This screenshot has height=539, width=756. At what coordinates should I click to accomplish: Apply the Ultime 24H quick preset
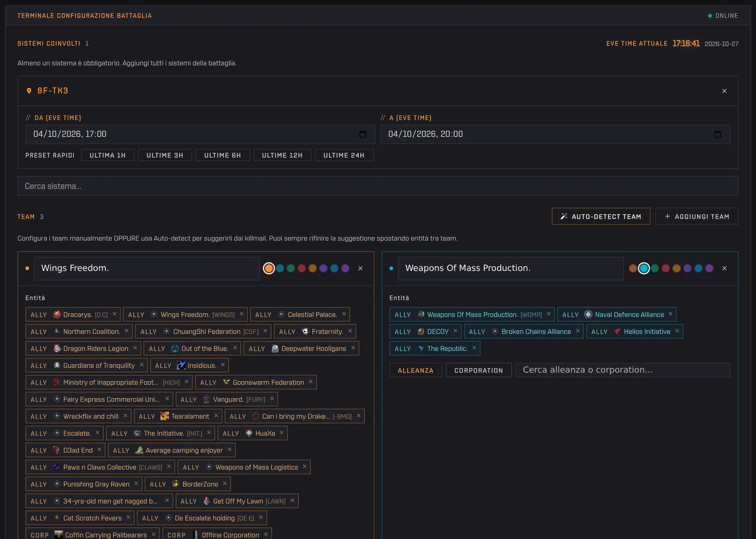(x=344, y=155)
